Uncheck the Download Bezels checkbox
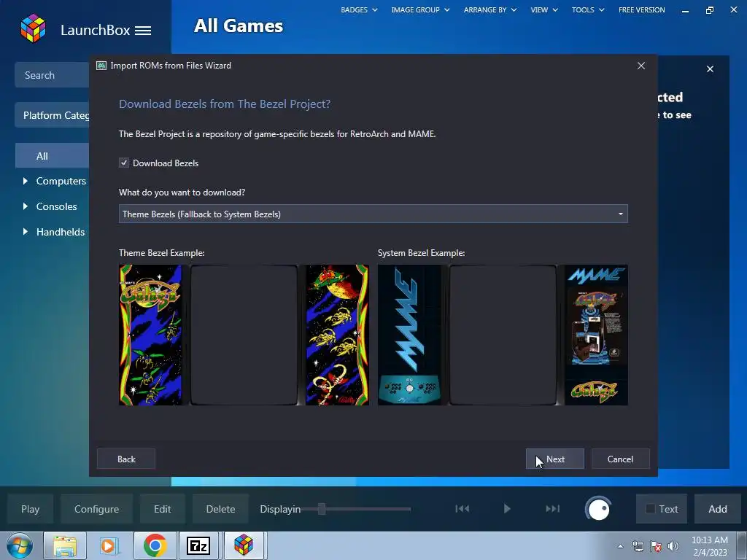The height and width of the screenshot is (560, 747). click(124, 163)
